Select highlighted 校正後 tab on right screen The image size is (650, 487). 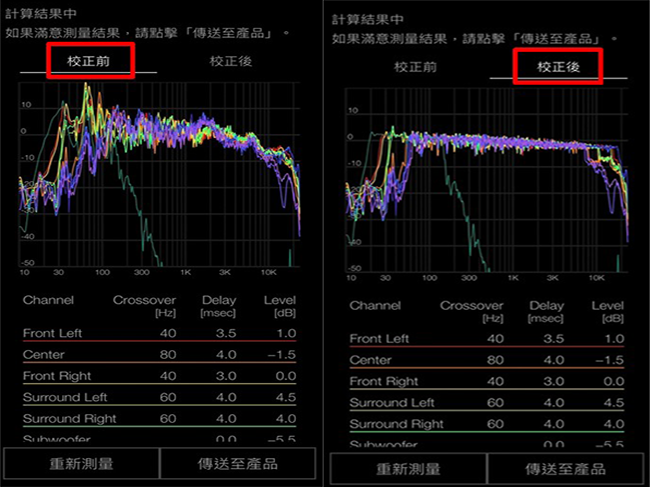pos(557,66)
